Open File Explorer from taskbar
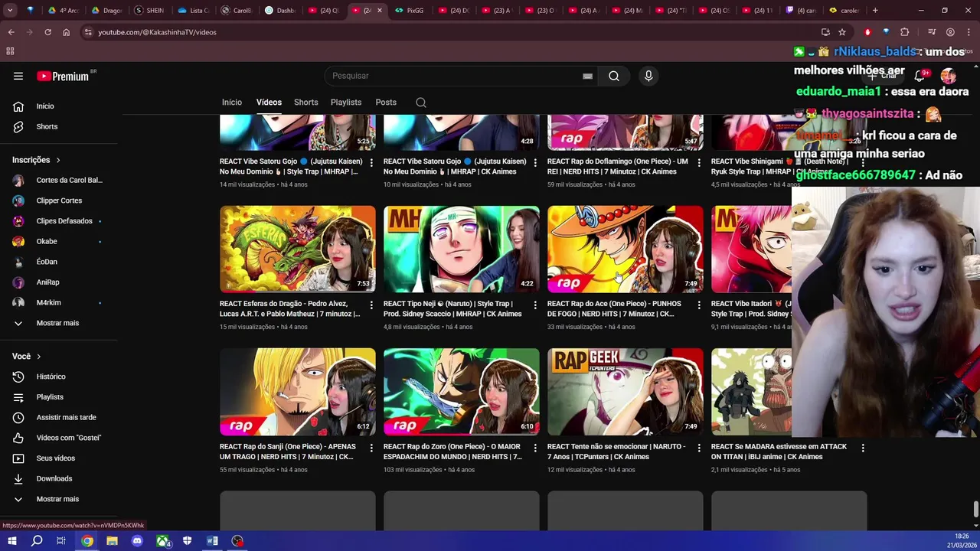Screen dimensions: 980x551 coord(112,541)
